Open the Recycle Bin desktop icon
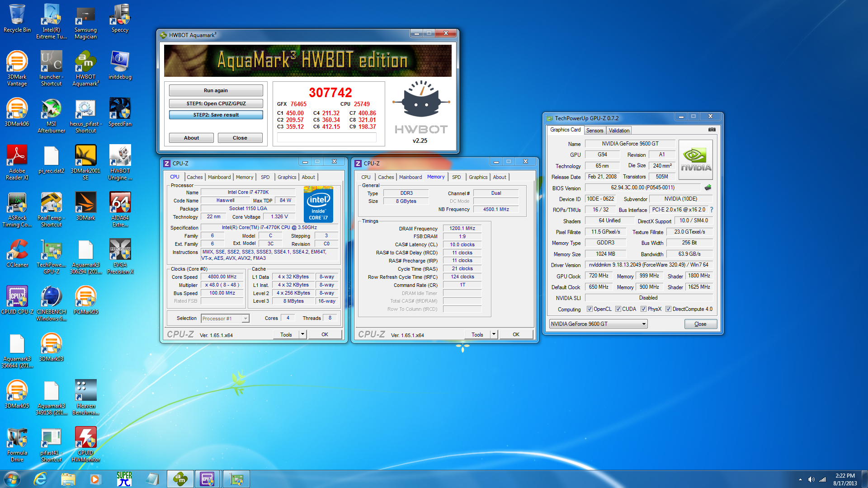This screenshot has width=868, height=488. click(x=17, y=18)
